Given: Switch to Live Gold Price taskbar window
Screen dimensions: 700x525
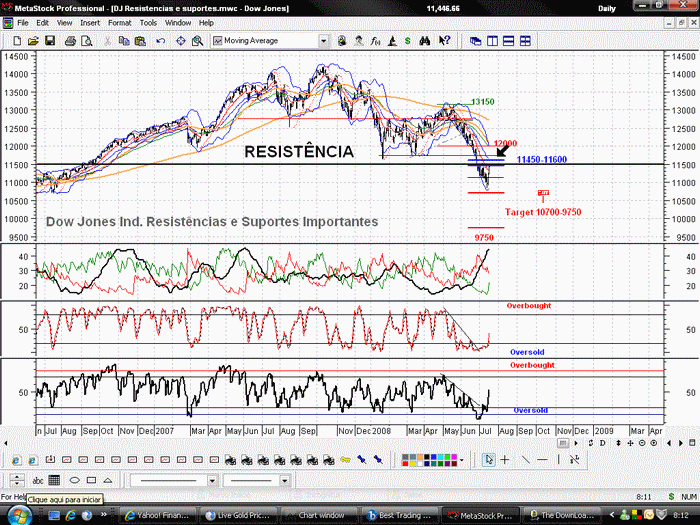Looking at the screenshot, I should click(237, 515).
